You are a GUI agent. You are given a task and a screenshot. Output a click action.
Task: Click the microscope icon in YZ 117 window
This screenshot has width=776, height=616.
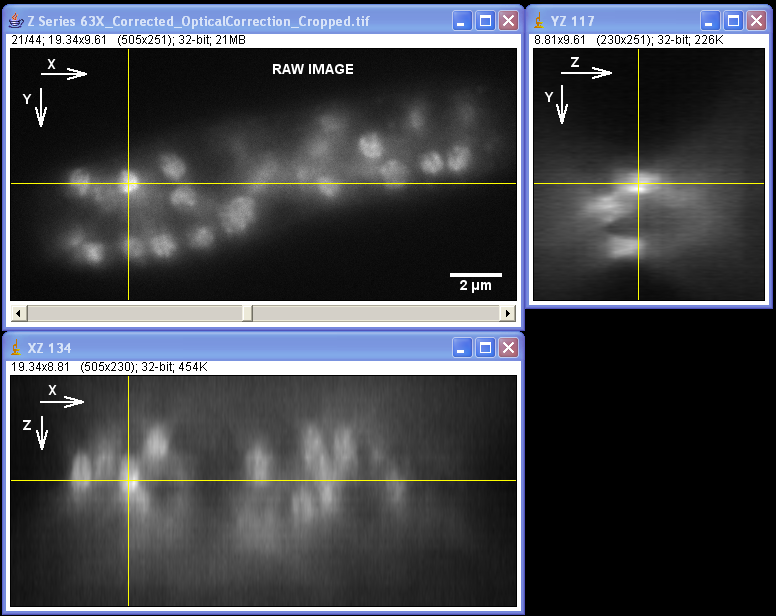[x=539, y=21]
